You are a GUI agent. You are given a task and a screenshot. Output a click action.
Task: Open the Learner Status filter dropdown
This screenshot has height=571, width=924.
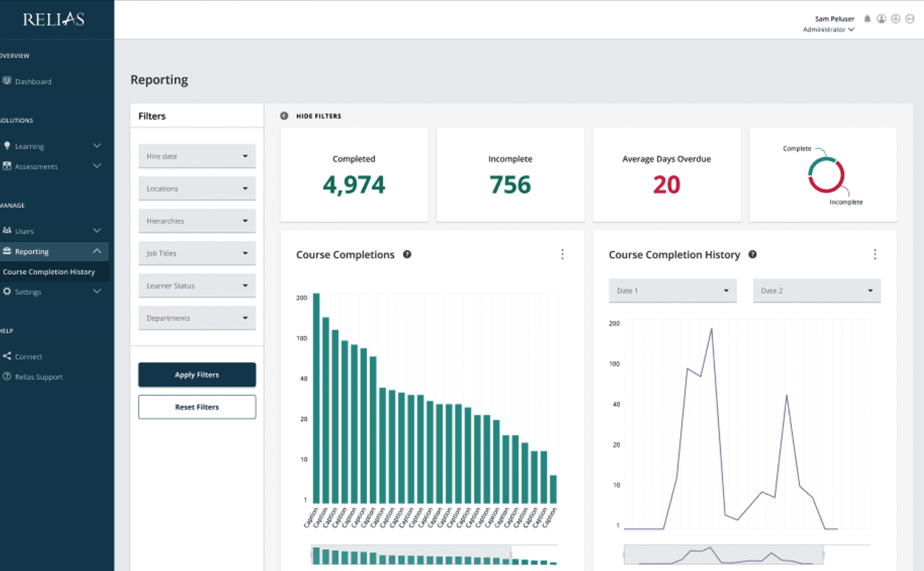[x=197, y=285]
